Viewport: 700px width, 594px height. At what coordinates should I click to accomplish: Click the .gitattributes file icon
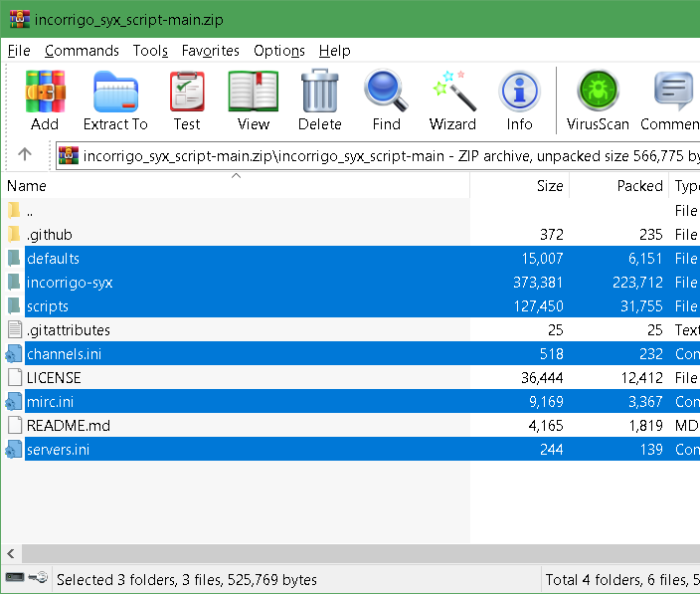[15, 329]
